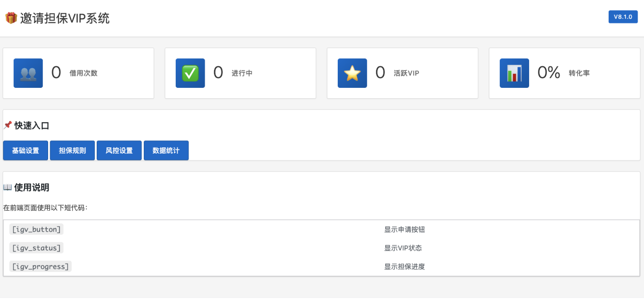Select the [igv_status] shortcode
This screenshot has height=299, width=644.
click(x=36, y=248)
